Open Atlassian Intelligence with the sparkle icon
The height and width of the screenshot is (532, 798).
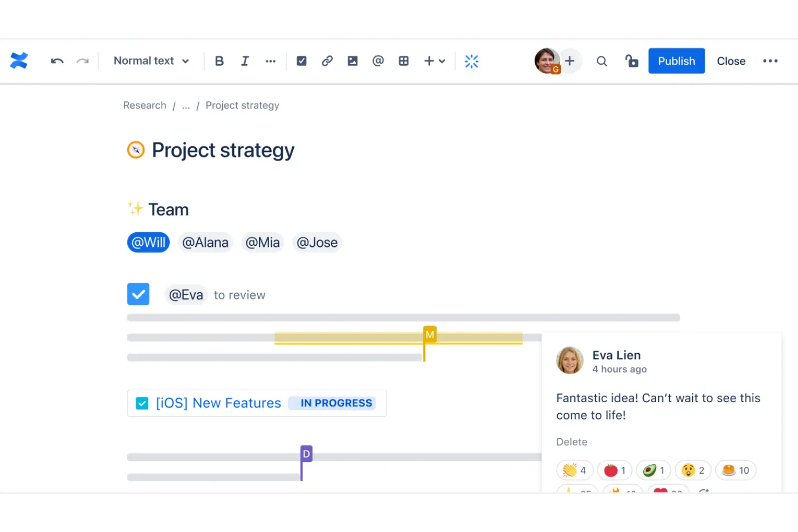(472, 60)
